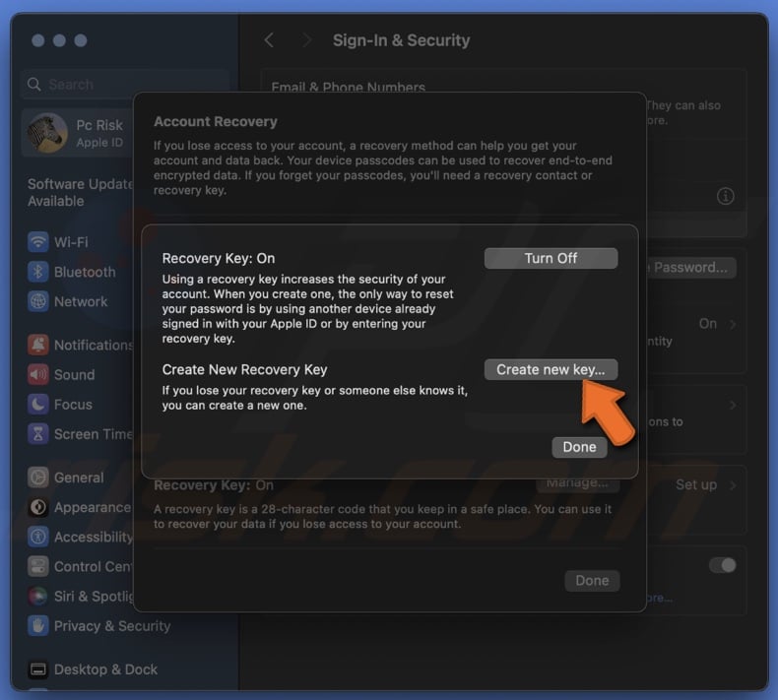Image resolution: width=778 pixels, height=700 pixels.
Task: Click the info circle icon
Action: coord(725,197)
